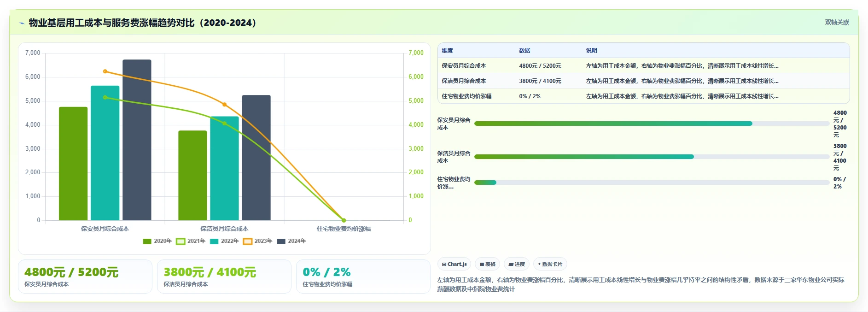
Task: Click the truncated 住宅物业费均价涨… progress label
Action: click(454, 182)
